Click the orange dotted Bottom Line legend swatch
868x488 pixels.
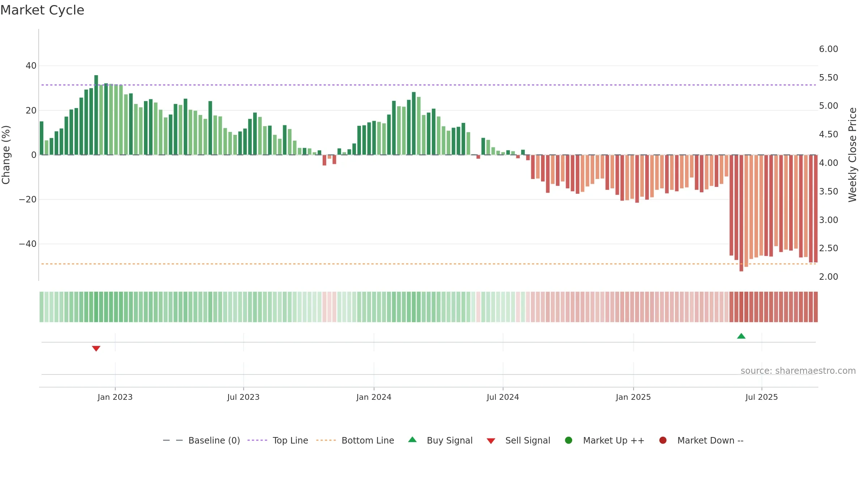pyautogui.click(x=326, y=440)
